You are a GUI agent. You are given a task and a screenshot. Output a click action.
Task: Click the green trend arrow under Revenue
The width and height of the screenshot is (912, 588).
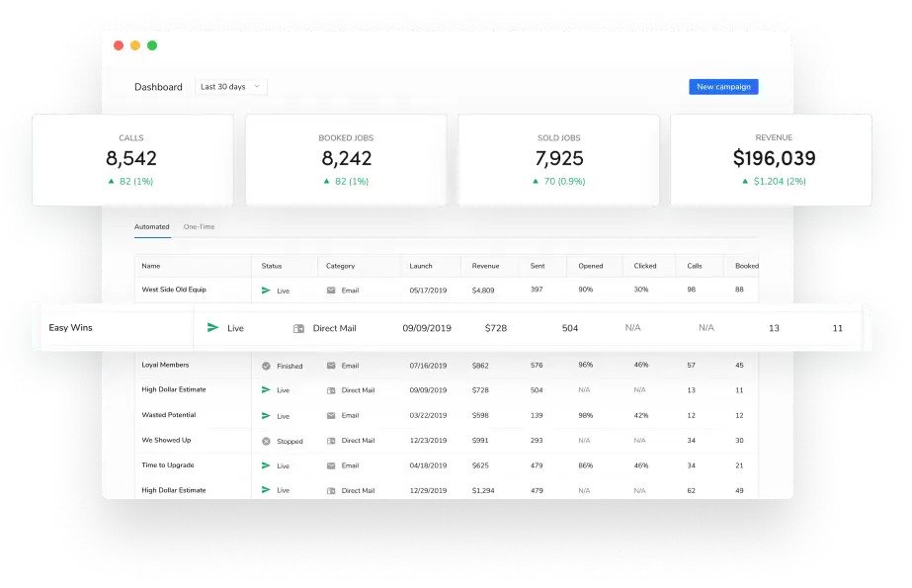[x=745, y=181]
